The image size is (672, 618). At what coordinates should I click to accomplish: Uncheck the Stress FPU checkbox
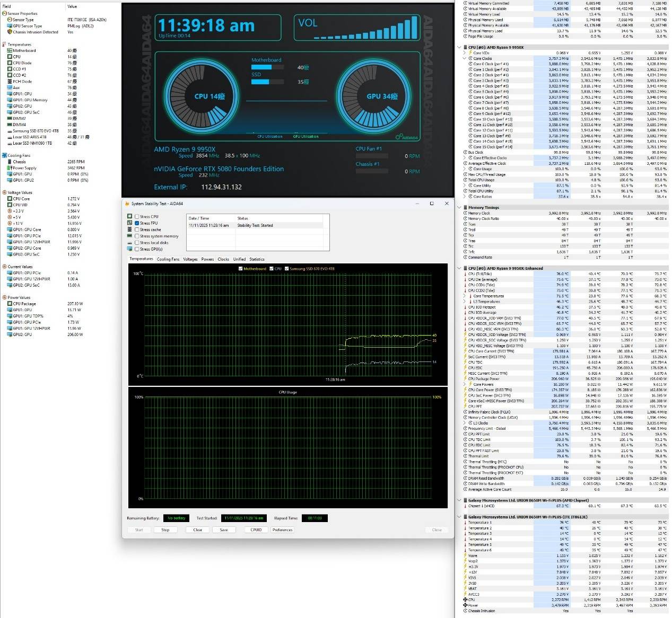point(137,223)
